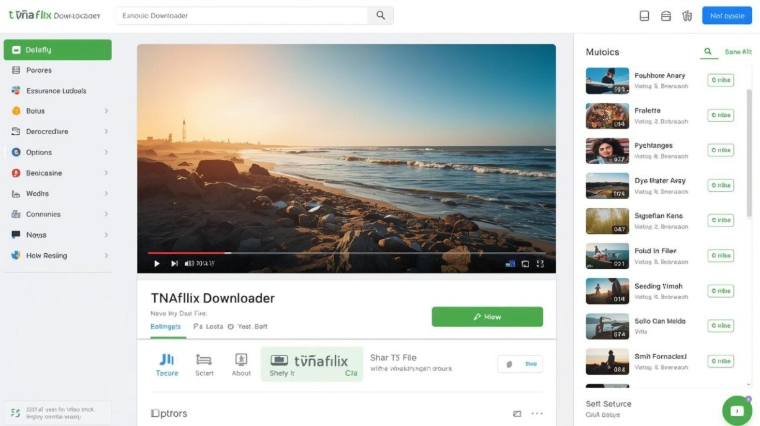This screenshot has height=426, width=760.
Task: Click the green floating chat button
Action: [737, 410]
